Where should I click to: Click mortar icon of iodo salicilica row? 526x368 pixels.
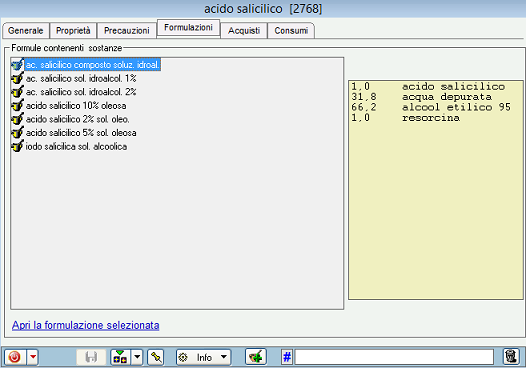click(x=17, y=147)
